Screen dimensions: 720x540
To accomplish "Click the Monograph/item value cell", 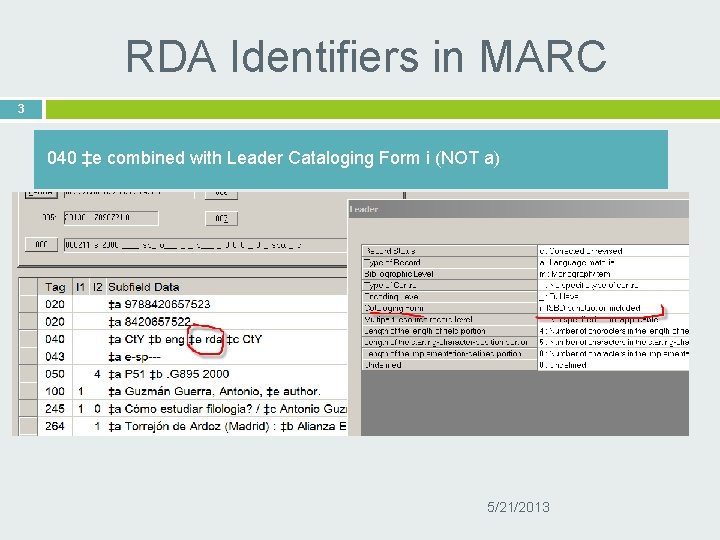I will [613, 274].
